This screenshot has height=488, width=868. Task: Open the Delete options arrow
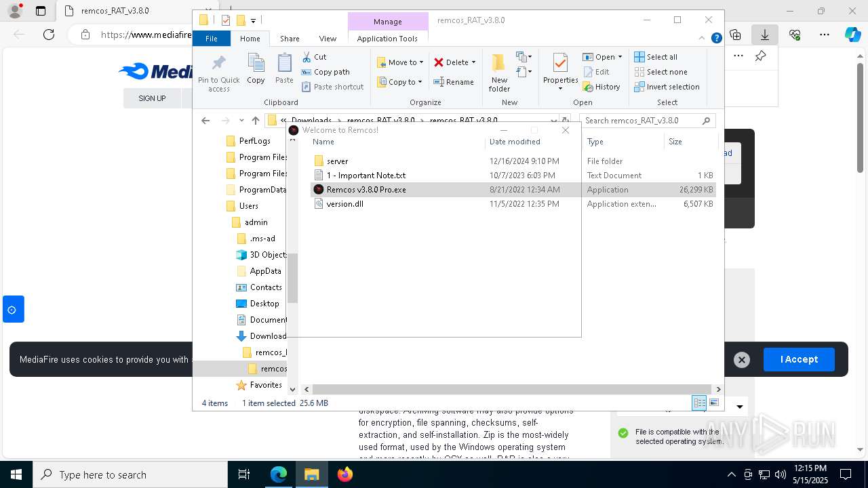pos(473,62)
